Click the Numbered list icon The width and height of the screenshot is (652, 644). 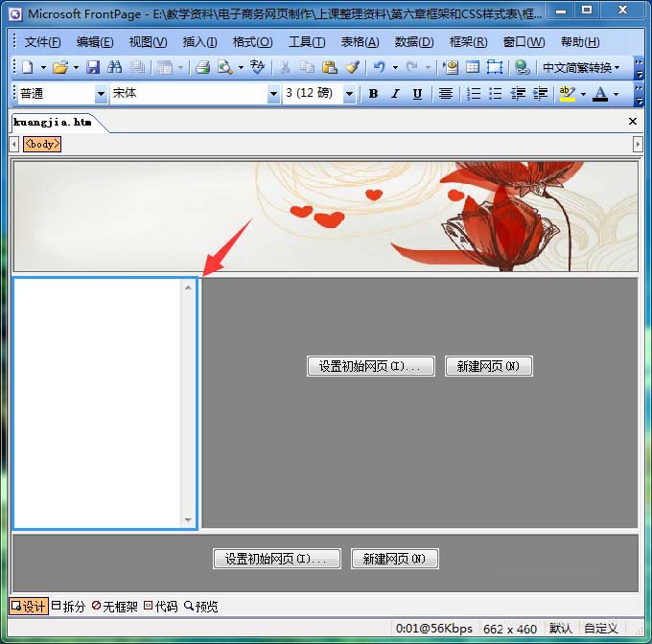(474, 94)
